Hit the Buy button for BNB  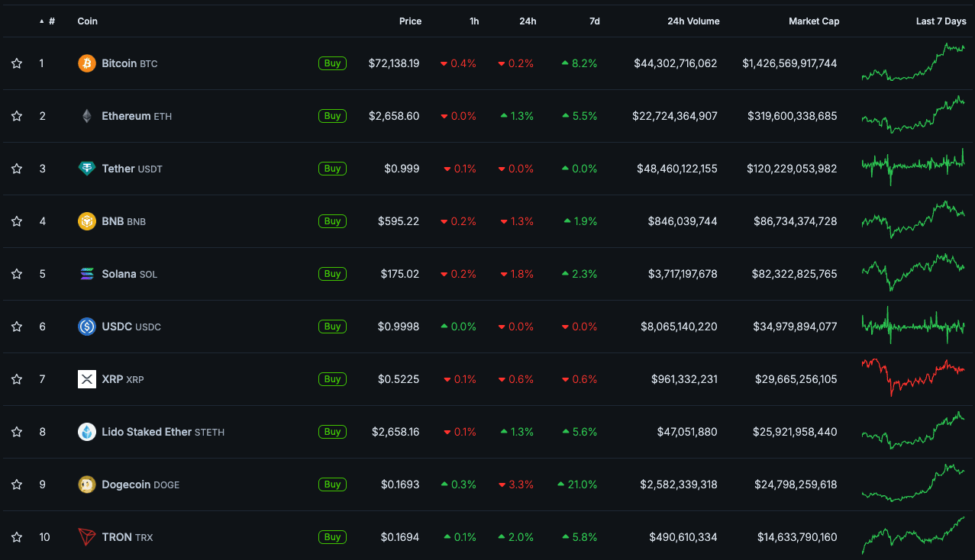click(332, 221)
